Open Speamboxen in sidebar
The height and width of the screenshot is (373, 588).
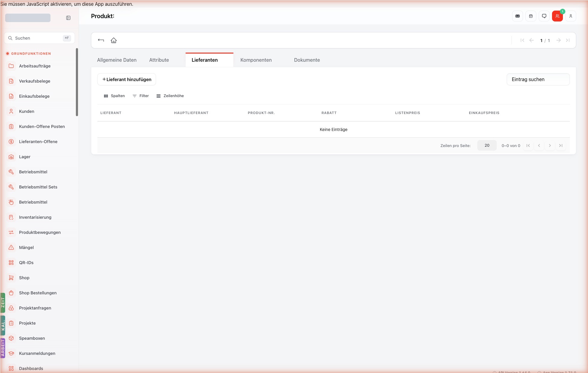coord(39,338)
